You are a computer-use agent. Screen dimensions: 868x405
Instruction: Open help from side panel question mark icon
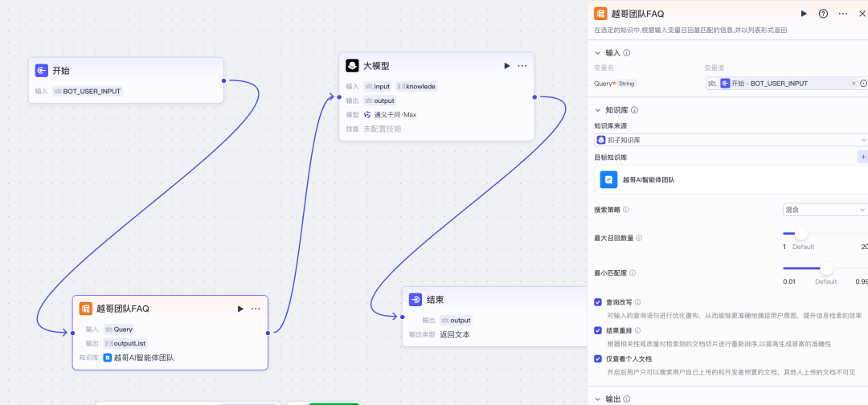click(823, 14)
